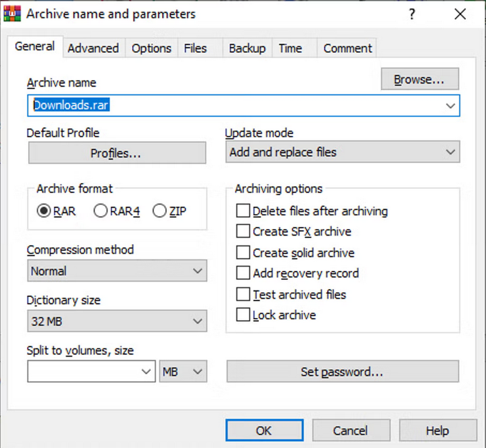Screen dimensions: 486x448
Task: Click the Help button
Action: click(438, 430)
